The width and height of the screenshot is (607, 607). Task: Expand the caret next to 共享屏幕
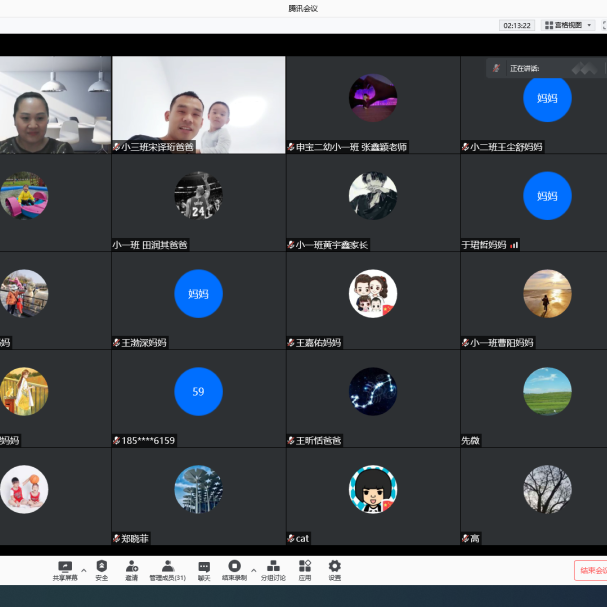(x=84, y=570)
